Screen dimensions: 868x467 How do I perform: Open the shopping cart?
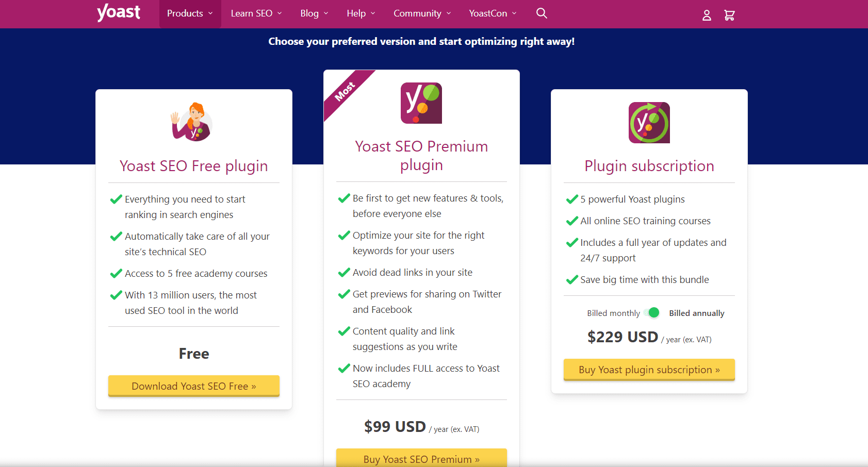(x=729, y=15)
